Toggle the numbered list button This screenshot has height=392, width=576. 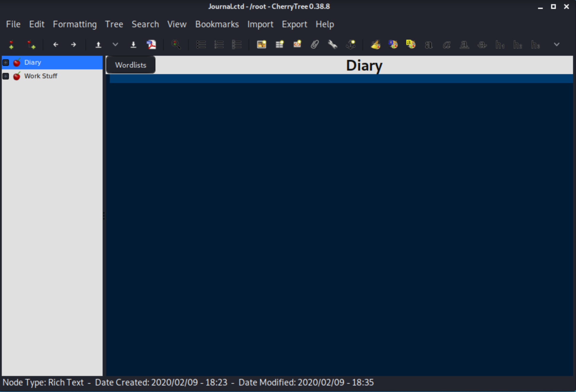point(219,45)
